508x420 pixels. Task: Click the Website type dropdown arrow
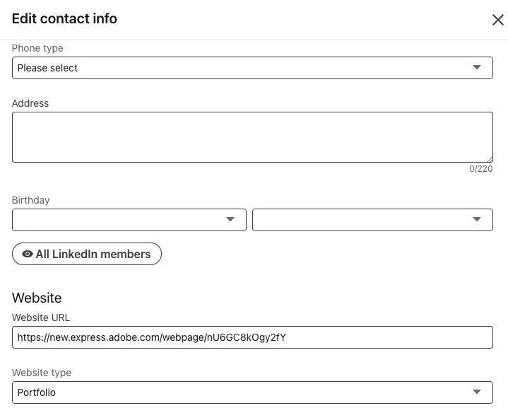pos(477,392)
